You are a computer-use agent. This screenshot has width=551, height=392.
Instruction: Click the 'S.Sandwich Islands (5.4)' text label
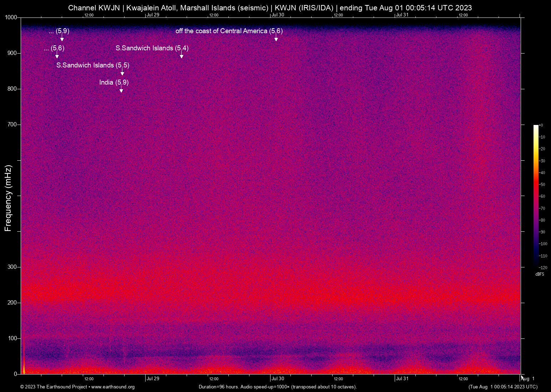[152, 48]
